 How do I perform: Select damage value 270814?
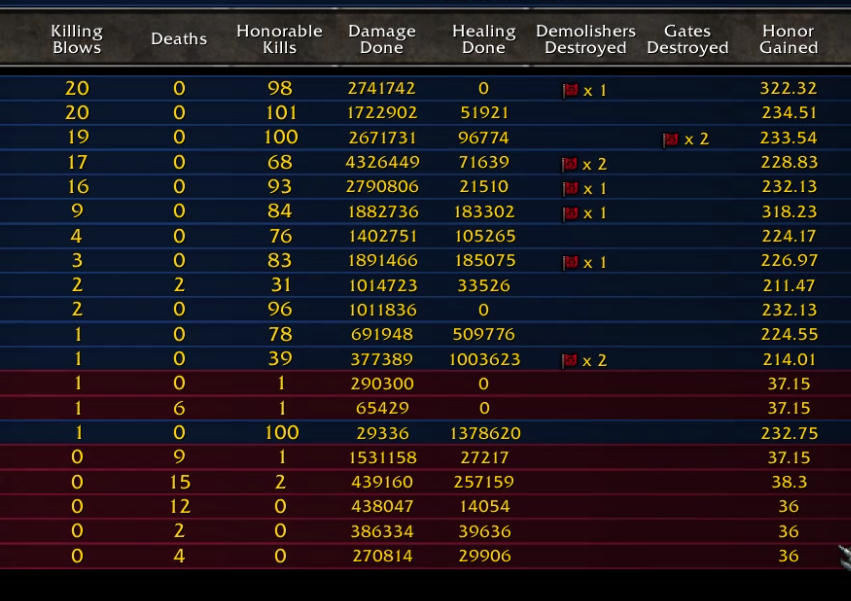(x=382, y=555)
